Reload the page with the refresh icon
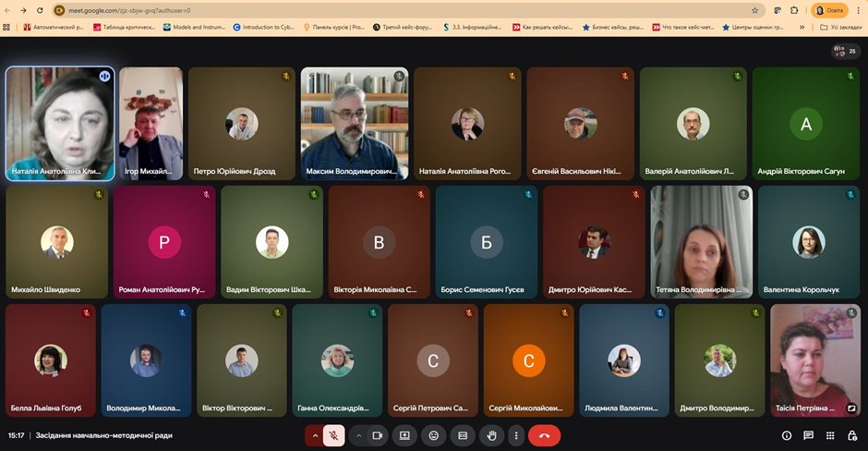868x451 pixels. 40,10
